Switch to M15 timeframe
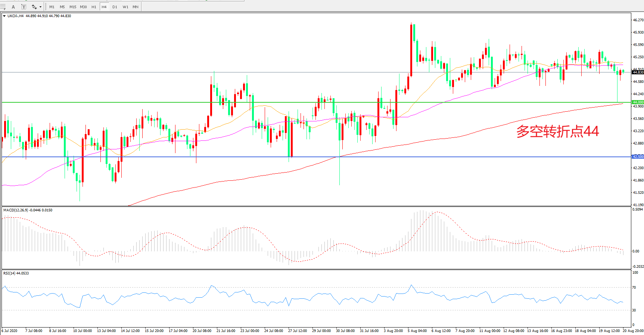 point(73,7)
